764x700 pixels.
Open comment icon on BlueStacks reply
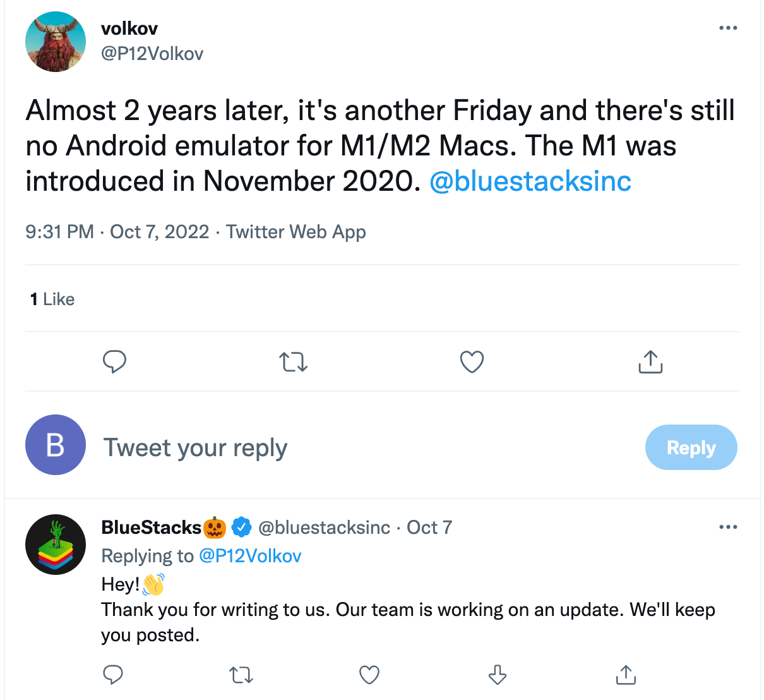pyautogui.click(x=113, y=675)
